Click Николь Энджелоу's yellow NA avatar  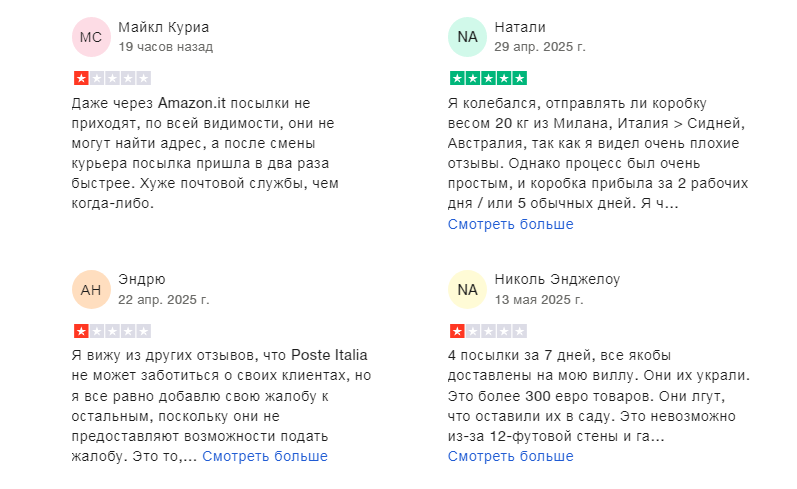(x=467, y=290)
